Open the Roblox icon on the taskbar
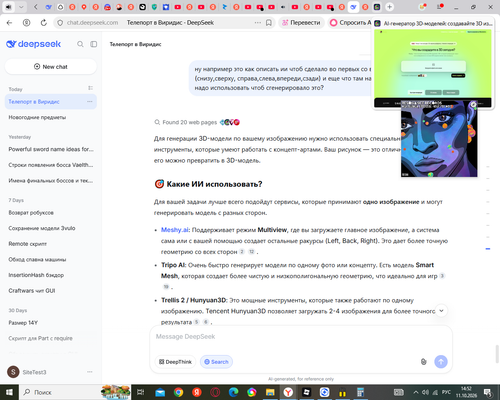Screen dimensions: 500x400 tap(306, 392)
